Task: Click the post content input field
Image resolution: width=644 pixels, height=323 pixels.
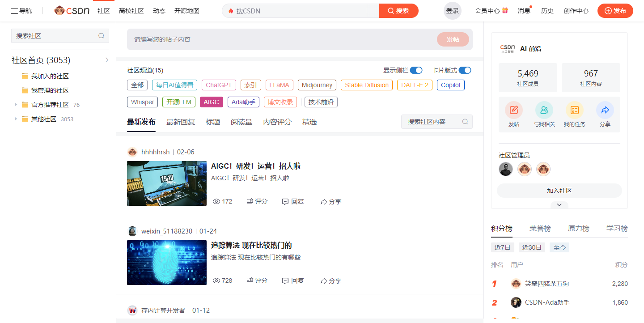Action: point(282,39)
